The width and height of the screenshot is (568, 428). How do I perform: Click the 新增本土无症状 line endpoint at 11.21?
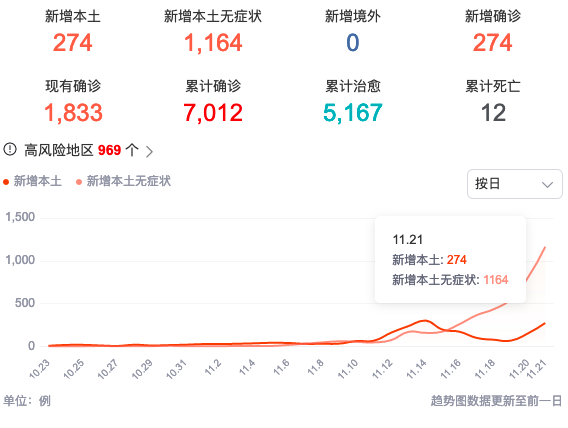coord(545,247)
